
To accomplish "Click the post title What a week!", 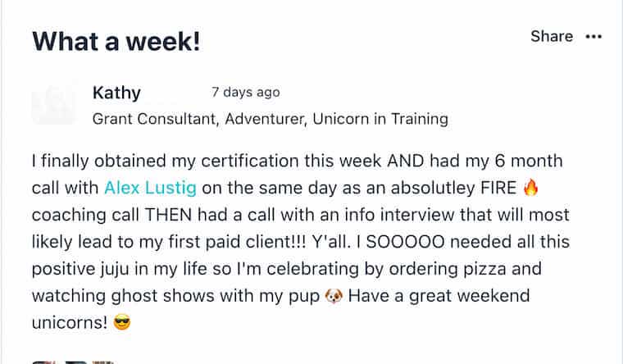I will click(116, 41).
